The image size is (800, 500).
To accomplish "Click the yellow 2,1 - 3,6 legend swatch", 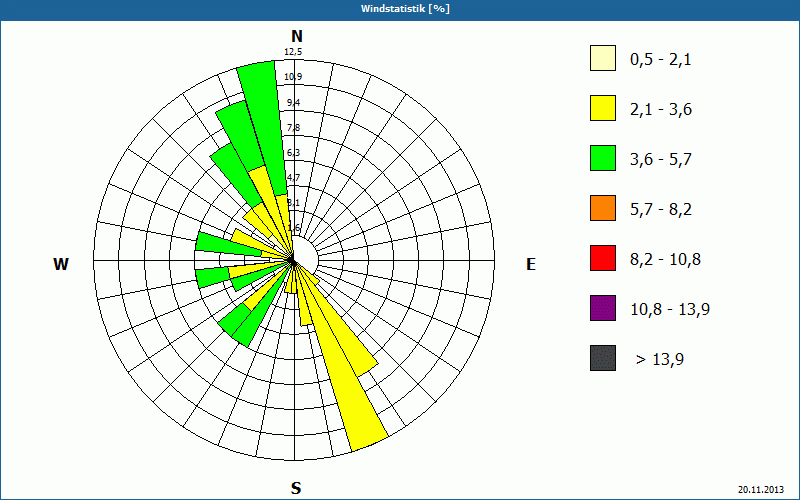I will (603, 108).
